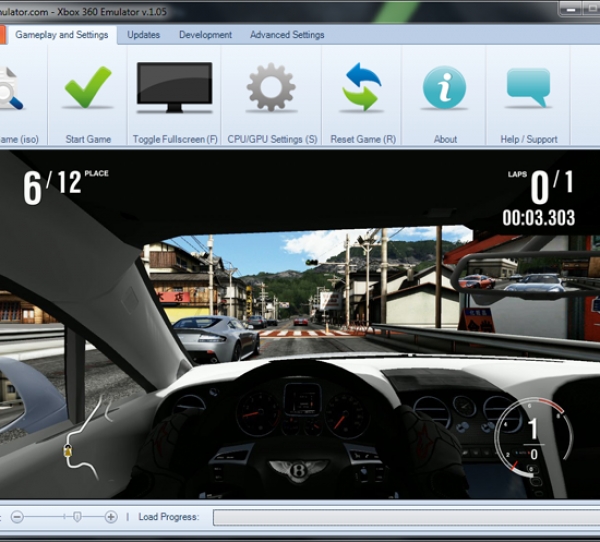Click the track minimap in game view

[x=87, y=438]
